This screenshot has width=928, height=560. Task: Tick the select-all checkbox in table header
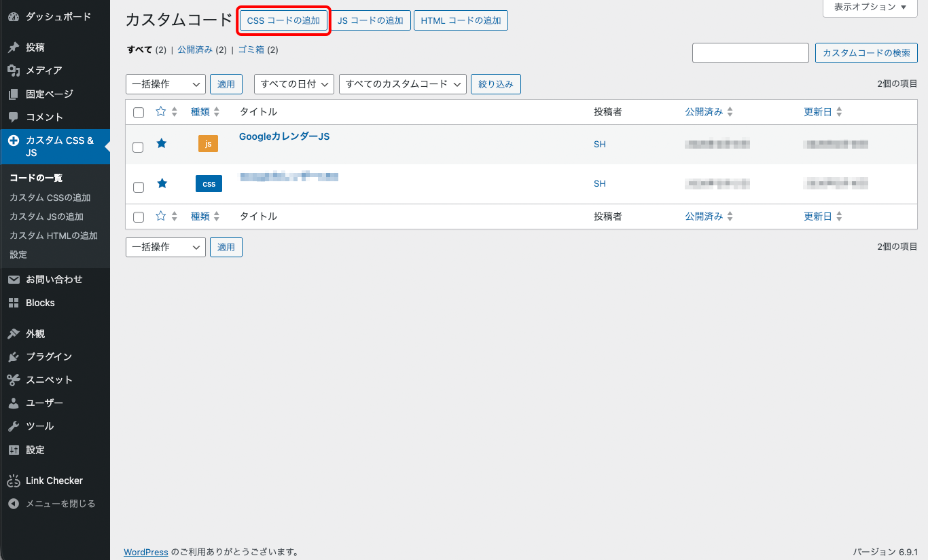point(139,113)
